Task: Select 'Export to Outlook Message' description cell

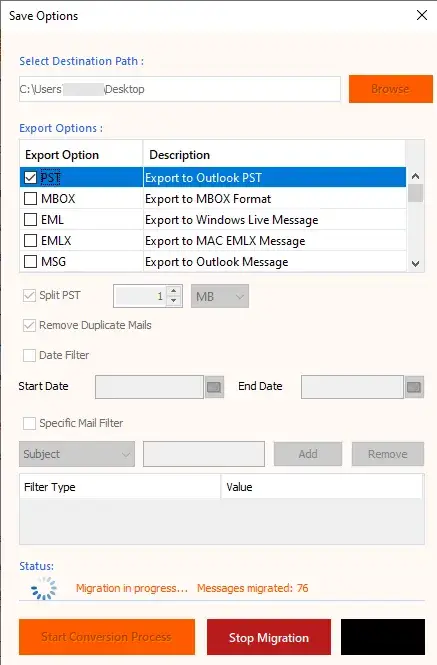Action: [x=275, y=262]
